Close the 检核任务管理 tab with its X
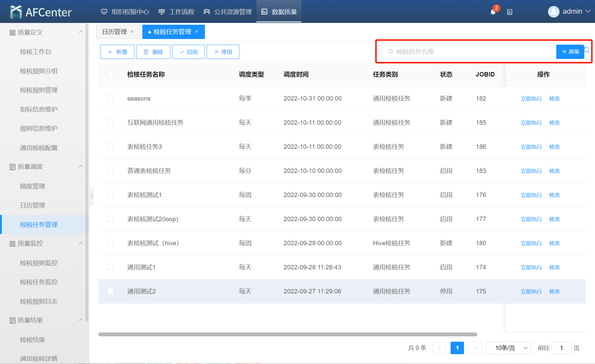The width and height of the screenshot is (595, 364). pyautogui.click(x=197, y=32)
